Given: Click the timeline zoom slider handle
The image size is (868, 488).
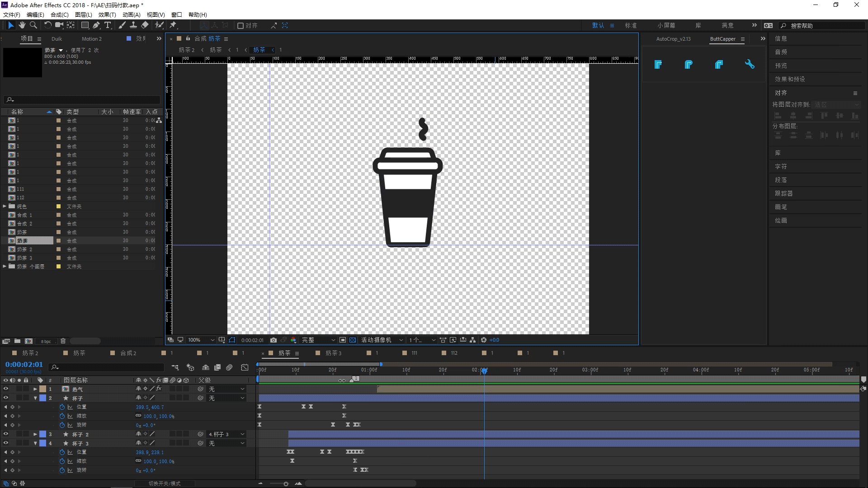Looking at the screenshot, I should 286,484.
